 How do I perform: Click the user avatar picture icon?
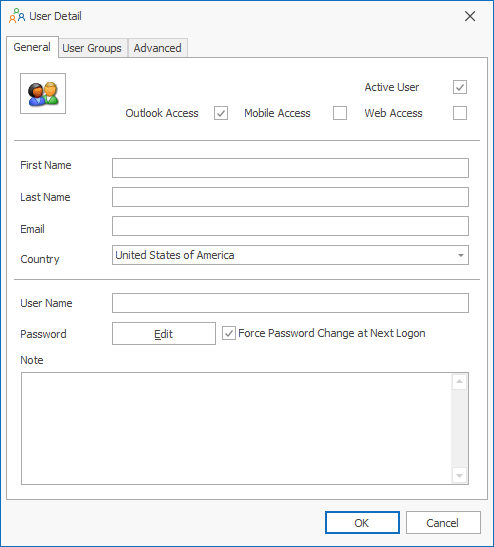[x=43, y=93]
